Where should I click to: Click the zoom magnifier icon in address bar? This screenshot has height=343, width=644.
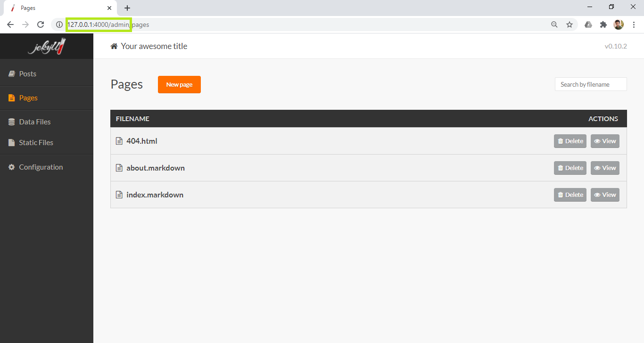(554, 24)
